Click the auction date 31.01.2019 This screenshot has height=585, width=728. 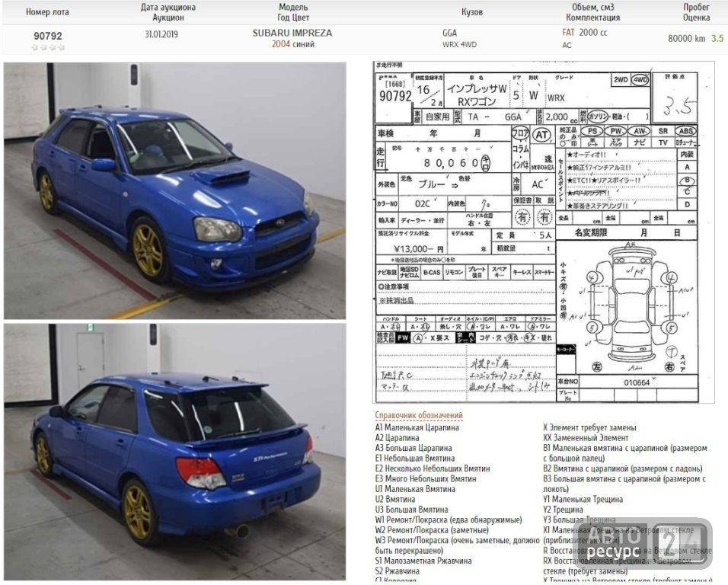(x=161, y=34)
